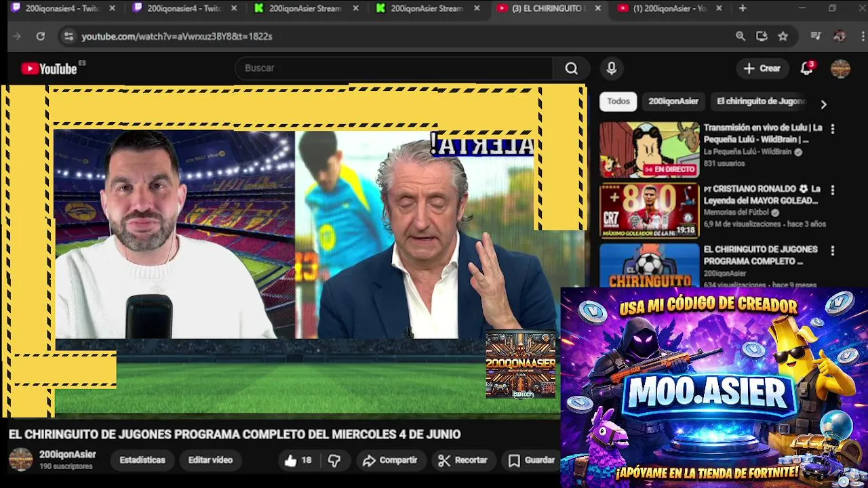
Task: Open Estadísticas for this video
Action: 142,460
